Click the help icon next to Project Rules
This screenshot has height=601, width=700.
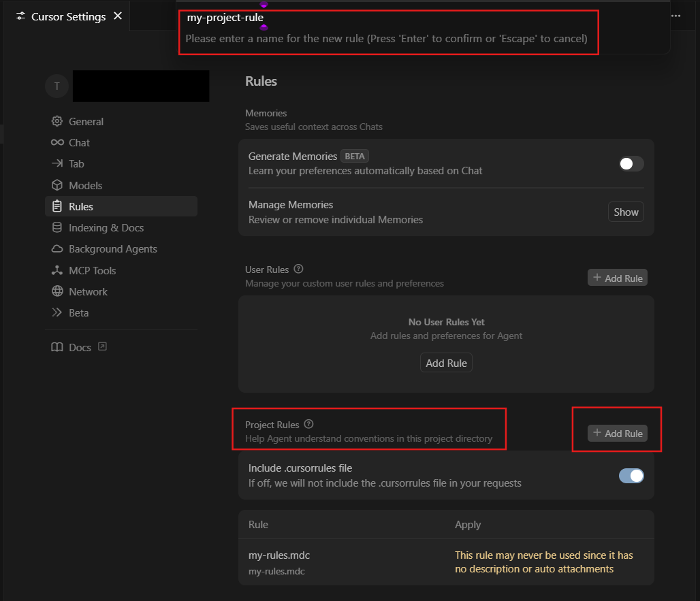[308, 424]
